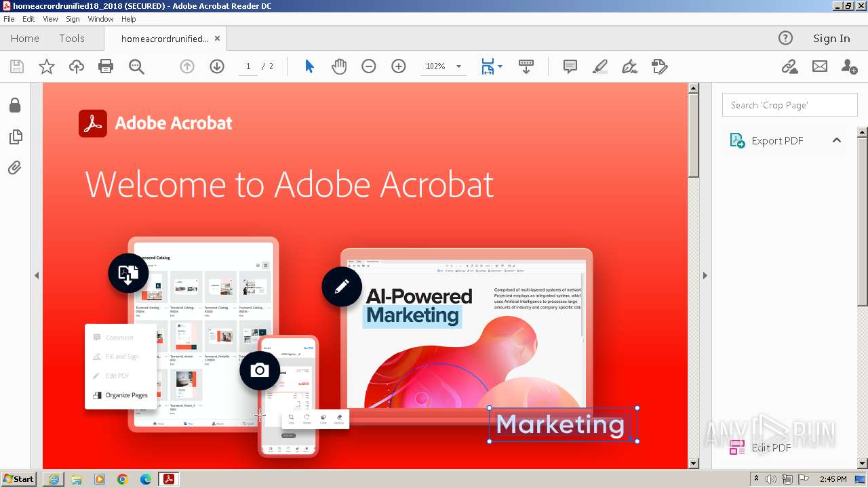Open security lock panel in sidebar
This screenshot has height=488, width=868.
point(15,105)
